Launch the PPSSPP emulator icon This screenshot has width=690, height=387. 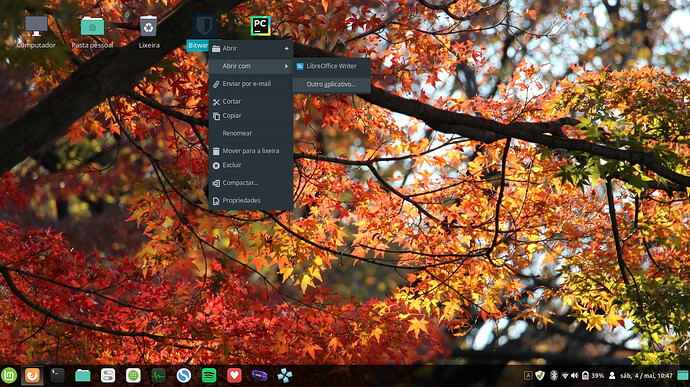pyautogui.click(x=285, y=376)
